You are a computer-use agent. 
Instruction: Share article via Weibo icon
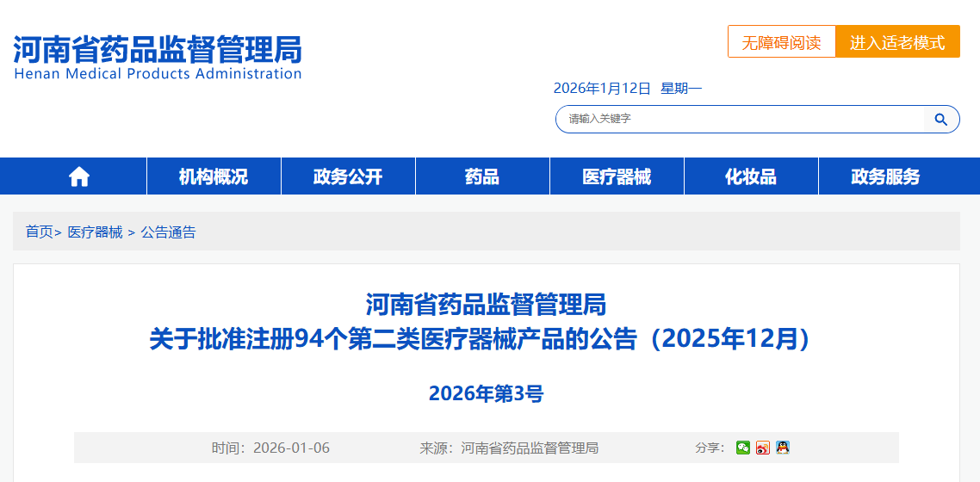click(x=762, y=448)
